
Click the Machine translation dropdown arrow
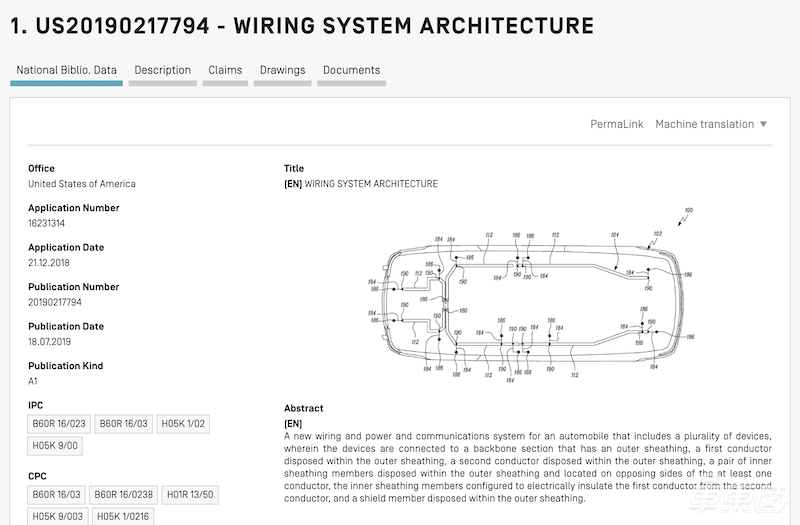(764, 124)
